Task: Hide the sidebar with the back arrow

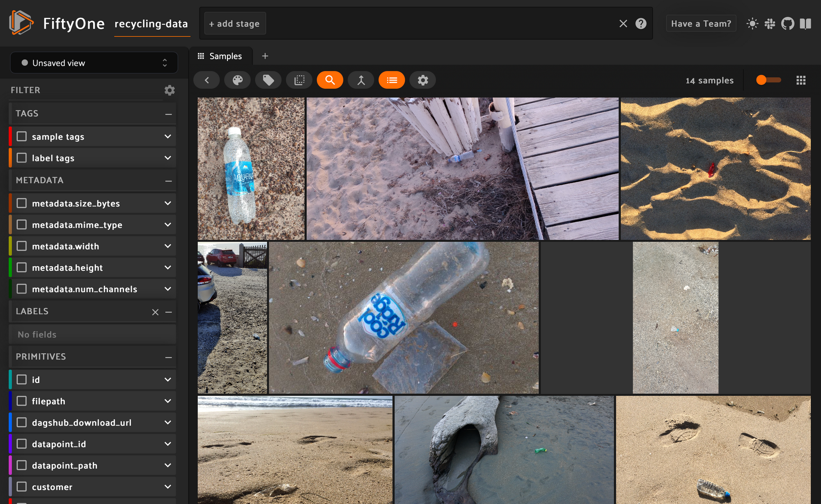Action: (206, 80)
